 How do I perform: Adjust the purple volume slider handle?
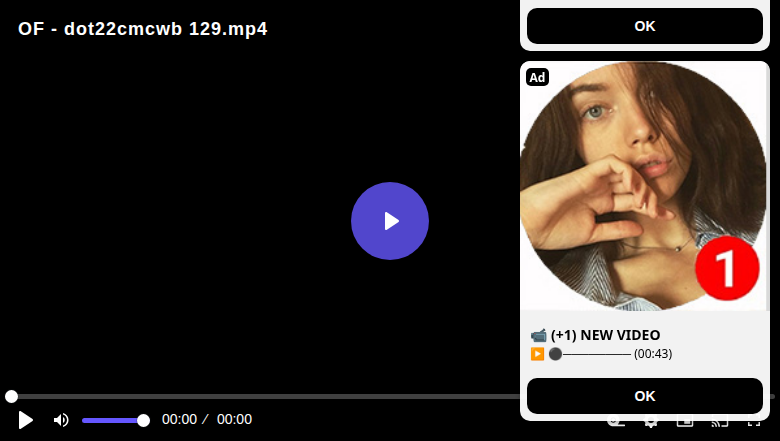tap(143, 421)
